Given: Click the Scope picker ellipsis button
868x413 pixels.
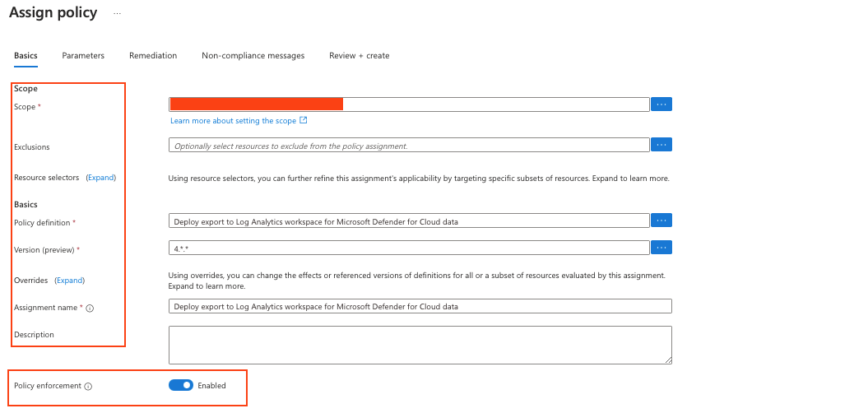Looking at the screenshot, I should click(x=661, y=104).
